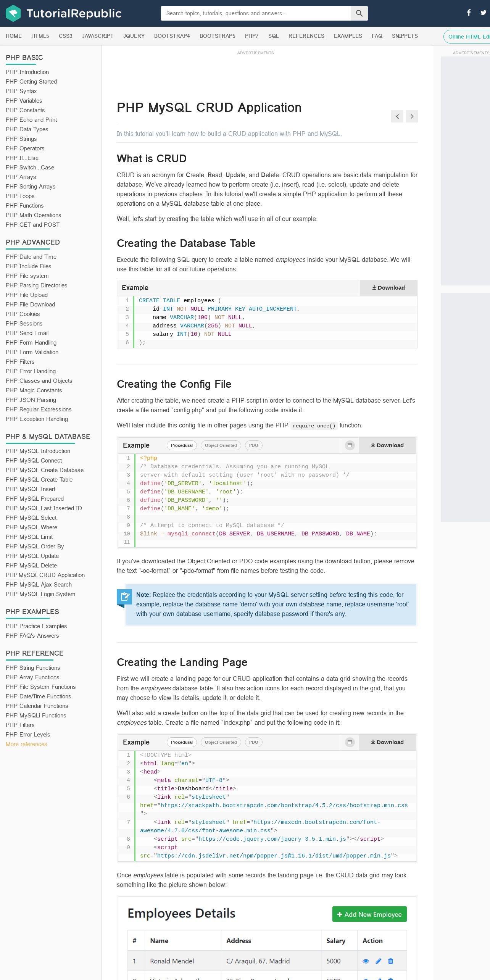This screenshot has height=980, width=490.
Task: Open PHP7 navigation item
Action: click(252, 36)
